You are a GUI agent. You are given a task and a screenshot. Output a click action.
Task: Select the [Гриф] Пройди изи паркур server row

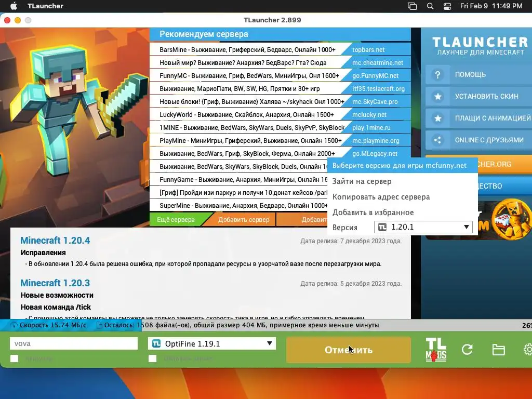(238, 192)
